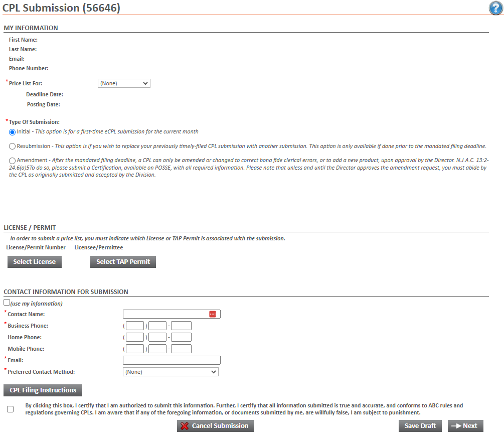Open the Price List For dropdown

coord(124,83)
